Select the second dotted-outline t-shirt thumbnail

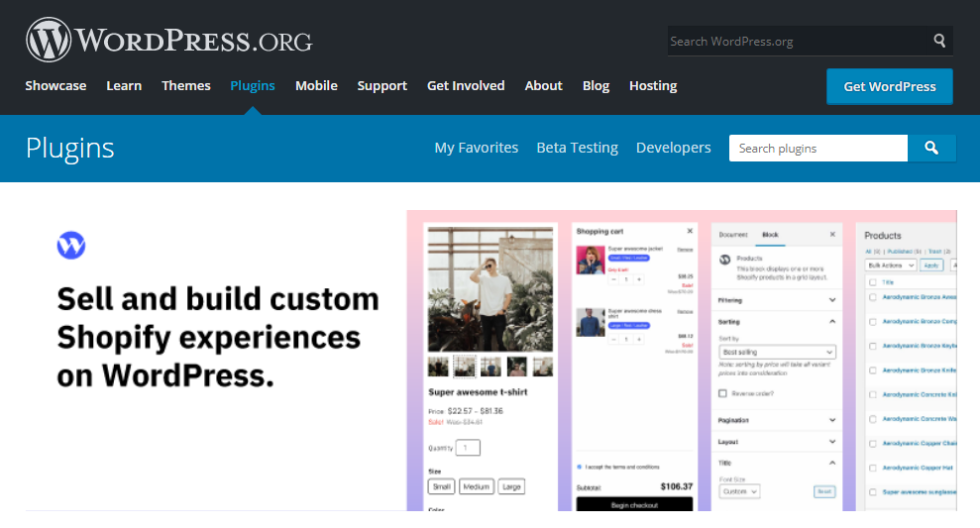point(464,367)
